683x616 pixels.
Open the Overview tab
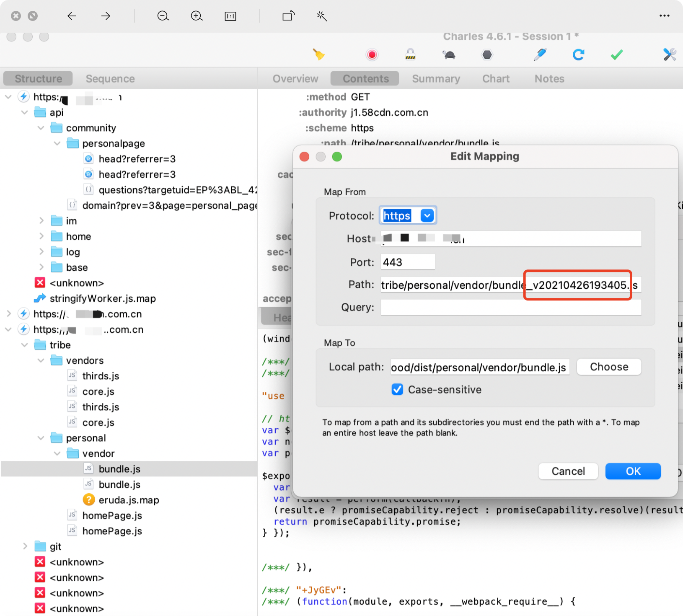tap(295, 78)
